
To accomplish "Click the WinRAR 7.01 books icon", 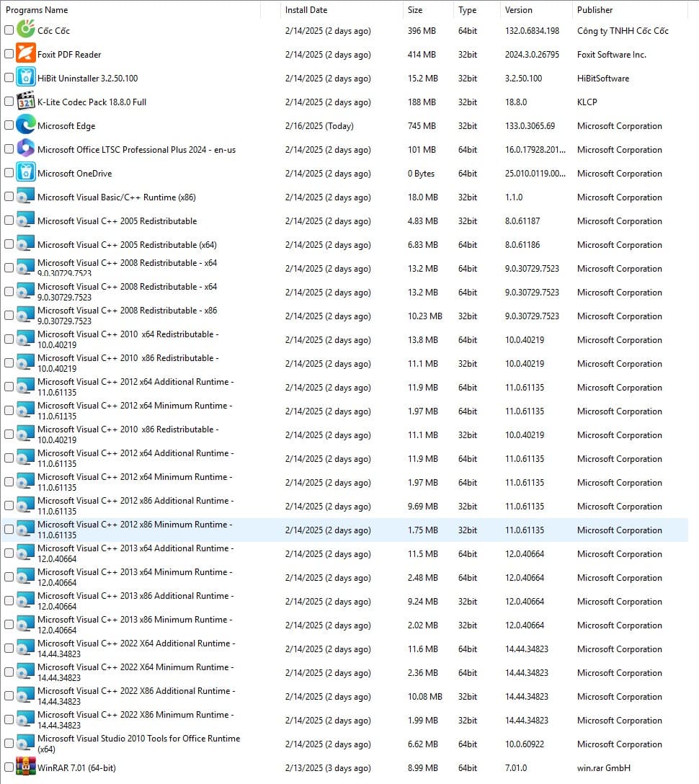I will [25, 767].
